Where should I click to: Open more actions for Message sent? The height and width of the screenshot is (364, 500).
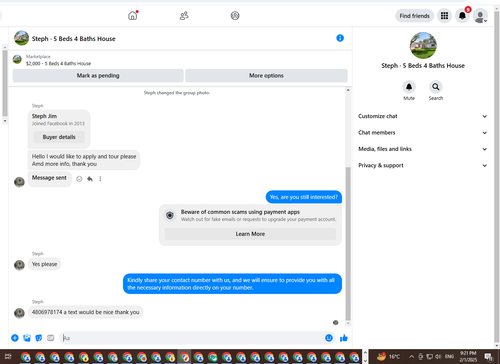(100, 179)
